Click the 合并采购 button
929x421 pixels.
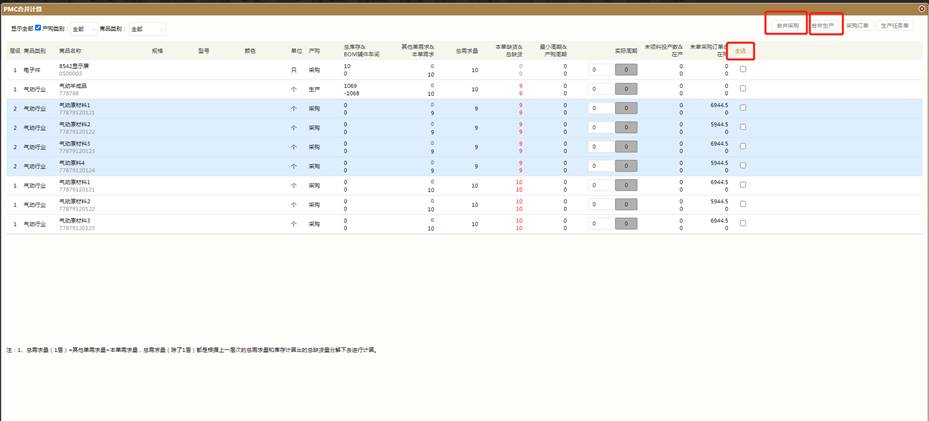pyautogui.click(x=787, y=26)
